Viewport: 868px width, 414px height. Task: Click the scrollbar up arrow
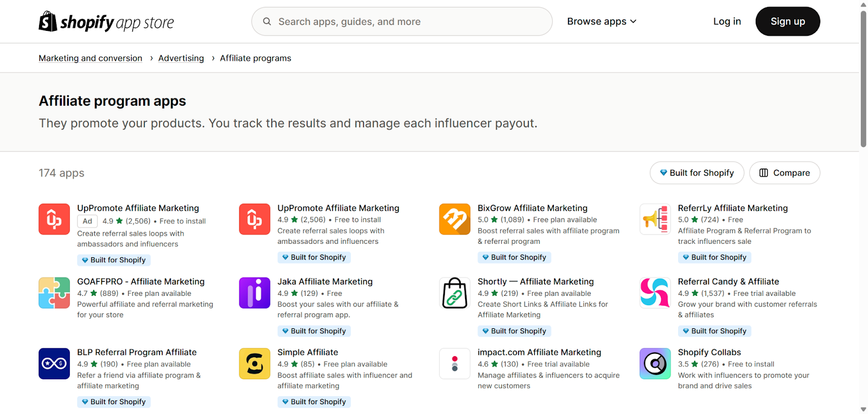coord(863,4)
